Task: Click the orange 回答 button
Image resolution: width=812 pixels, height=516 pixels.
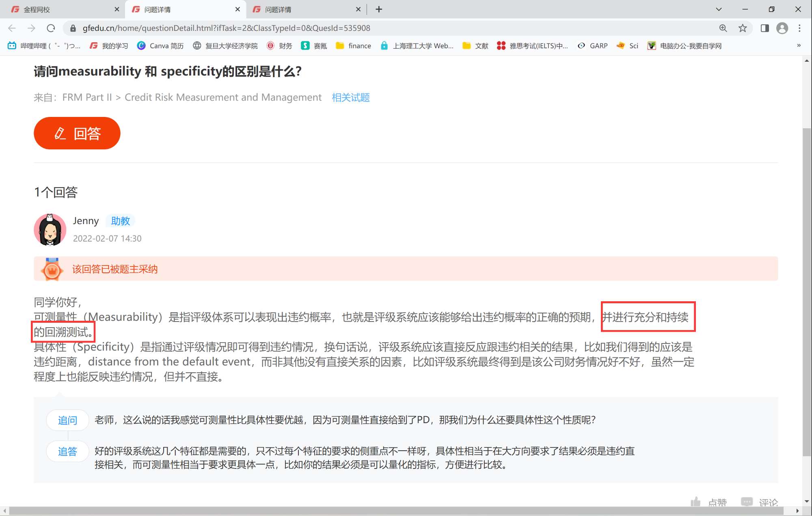Action: [x=77, y=133]
